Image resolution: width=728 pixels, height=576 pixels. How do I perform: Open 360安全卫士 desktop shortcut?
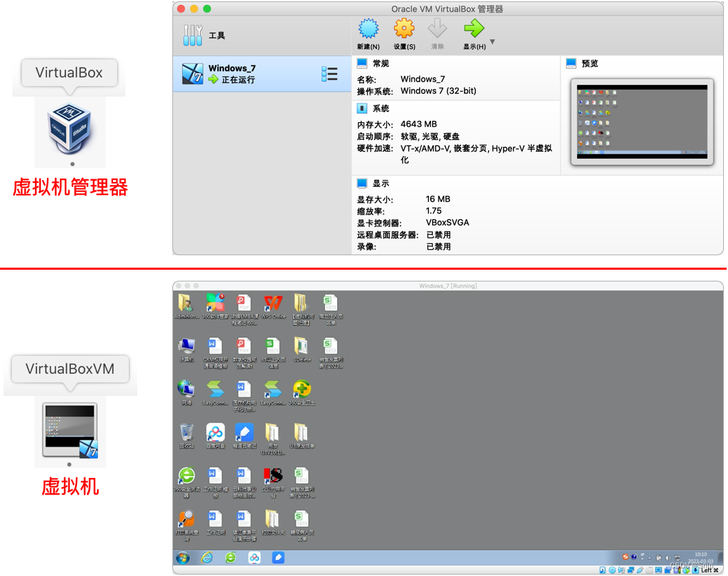tap(302, 393)
